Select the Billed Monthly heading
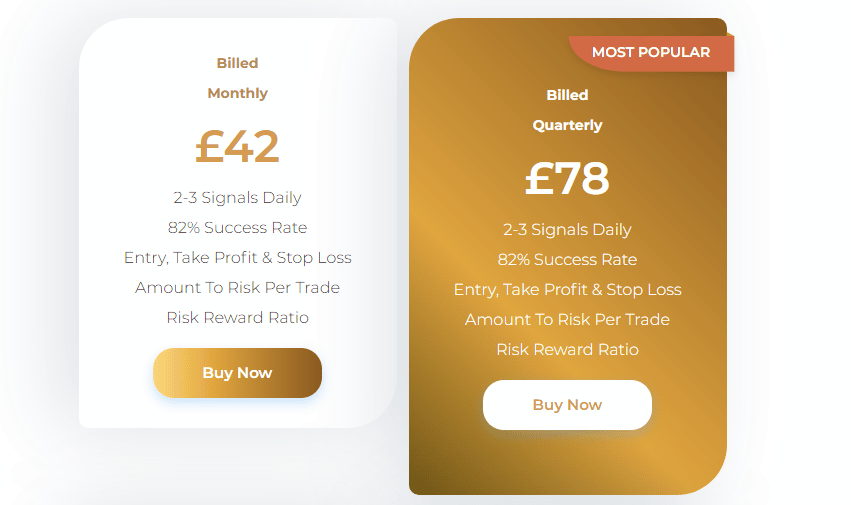The width and height of the screenshot is (851, 505). pyautogui.click(x=237, y=78)
